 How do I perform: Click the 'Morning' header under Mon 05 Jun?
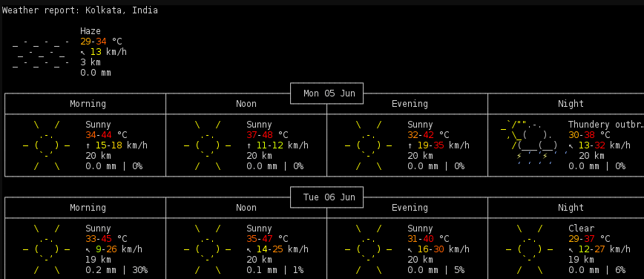(88, 104)
